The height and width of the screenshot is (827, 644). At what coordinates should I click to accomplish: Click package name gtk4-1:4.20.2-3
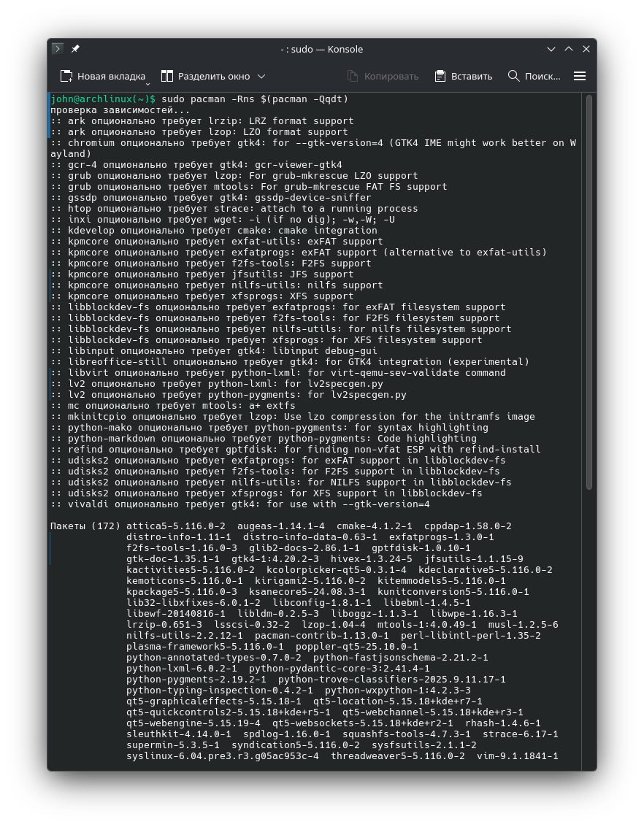(275, 559)
